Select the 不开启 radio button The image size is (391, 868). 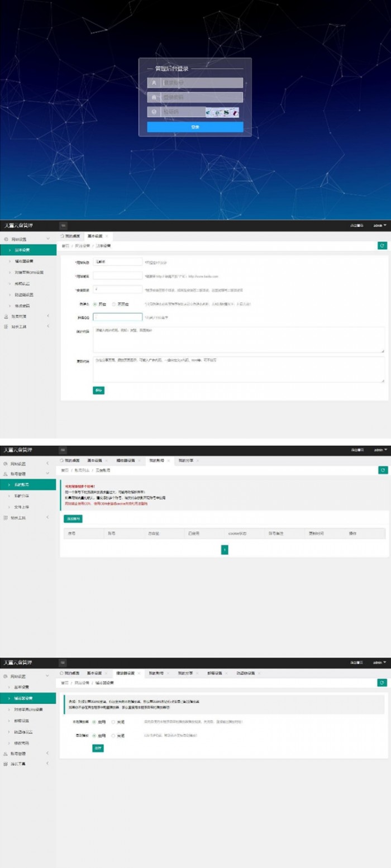[x=114, y=304]
